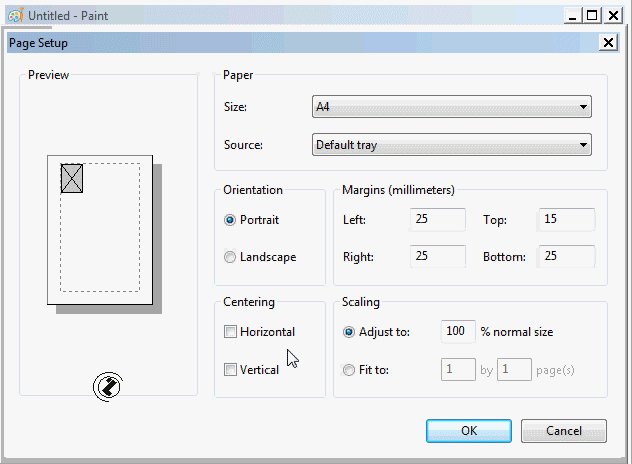Screen dimensions: 632x464
Task: Maximize the Untitled - Paint window
Action: pos(594,15)
